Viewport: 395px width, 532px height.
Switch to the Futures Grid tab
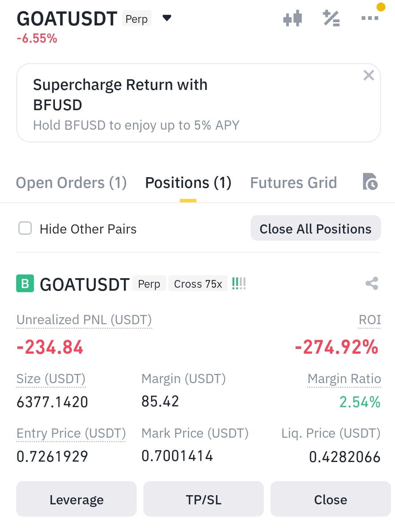click(293, 183)
